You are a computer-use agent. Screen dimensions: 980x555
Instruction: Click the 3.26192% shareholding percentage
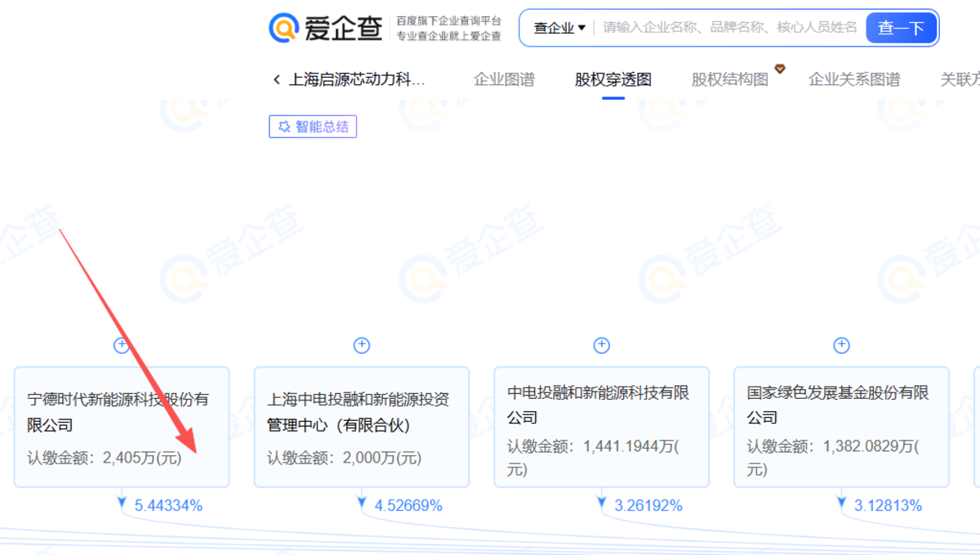(648, 506)
